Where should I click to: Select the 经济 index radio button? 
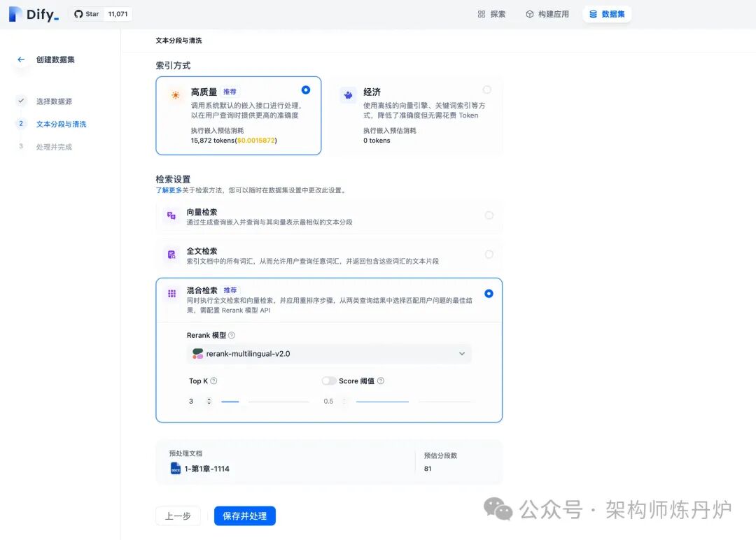(487, 90)
